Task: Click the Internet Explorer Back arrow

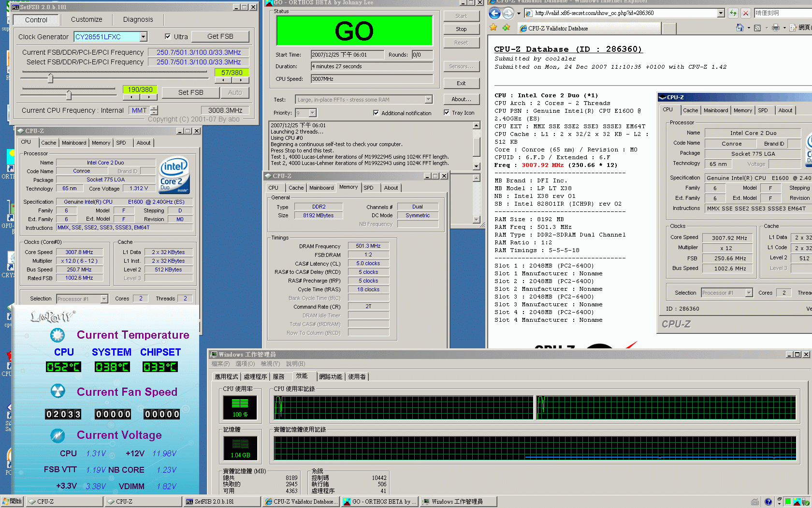Action: (494, 13)
